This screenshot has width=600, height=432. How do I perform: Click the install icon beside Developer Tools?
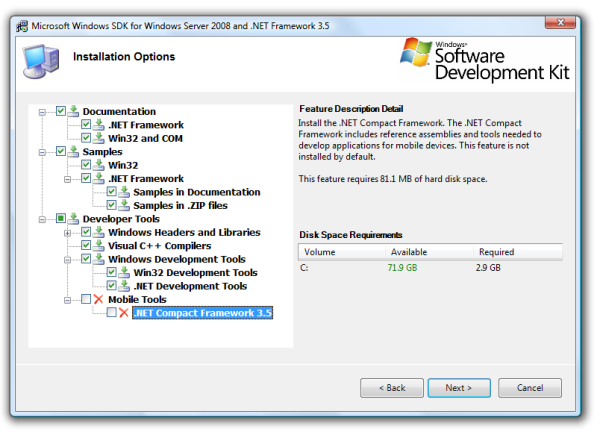click(x=73, y=218)
